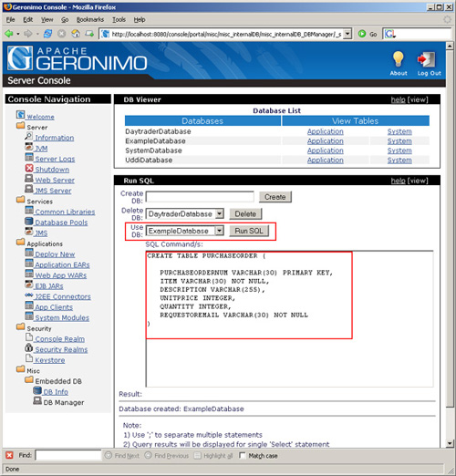Open the address bar history dropdown arrow
Image resolution: width=456 pixels, height=476 pixels.
tap(347, 34)
